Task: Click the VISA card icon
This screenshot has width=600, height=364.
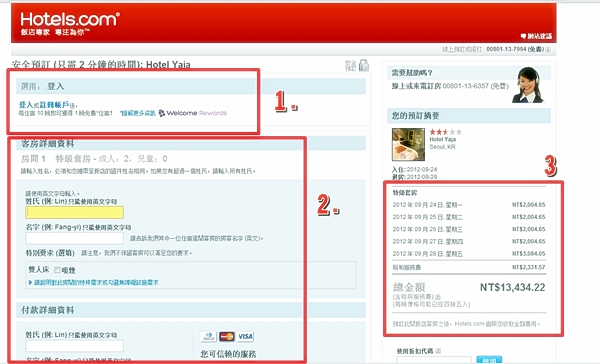Action: 245,337
